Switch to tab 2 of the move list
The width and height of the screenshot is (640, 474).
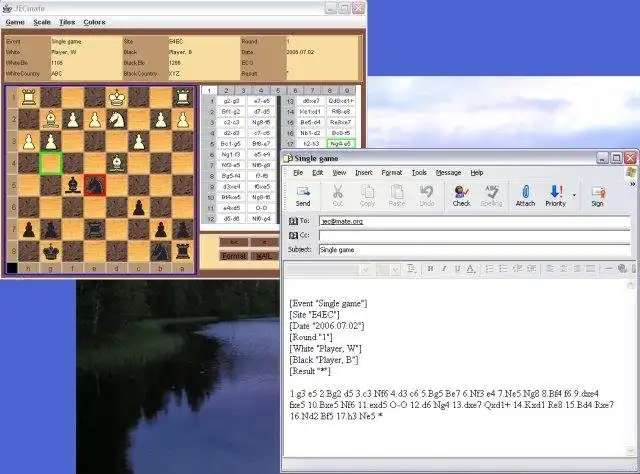pos(226,91)
